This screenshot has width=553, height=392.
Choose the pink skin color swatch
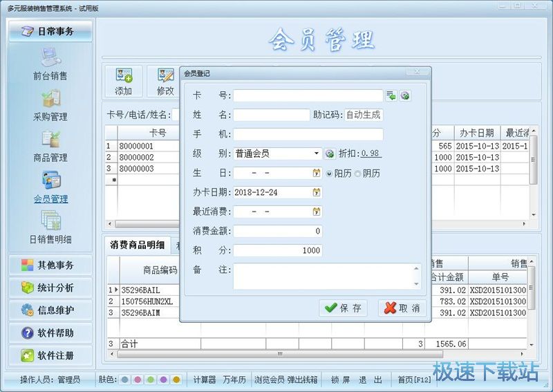coord(138,380)
